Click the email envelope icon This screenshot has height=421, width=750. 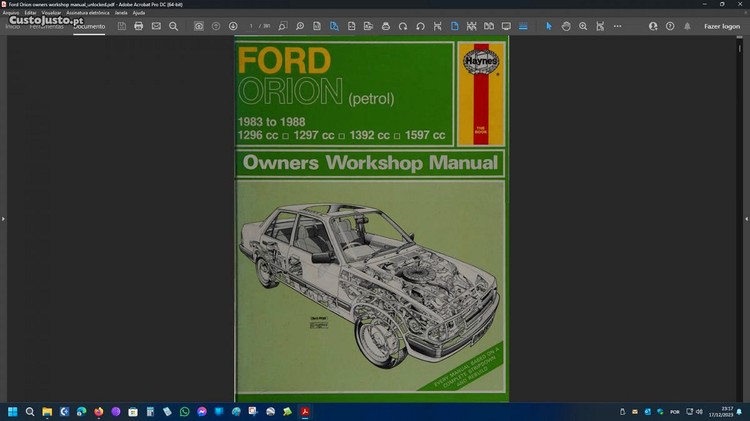(x=156, y=26)
